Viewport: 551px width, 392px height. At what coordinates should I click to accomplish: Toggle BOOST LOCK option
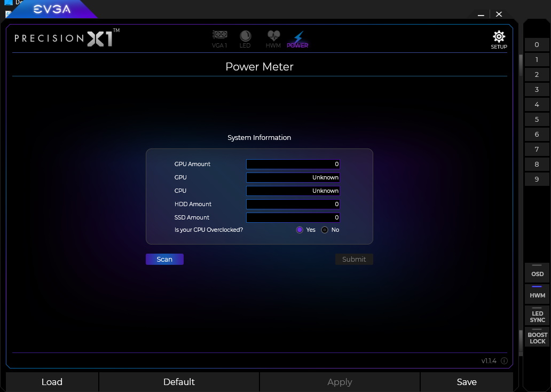(537, 337)
